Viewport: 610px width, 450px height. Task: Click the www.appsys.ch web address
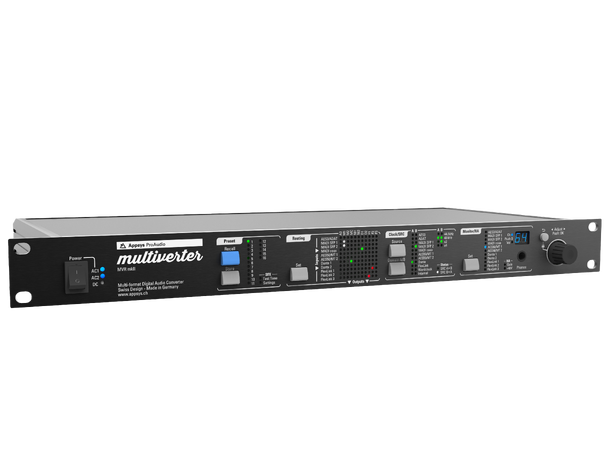point(133,294)
